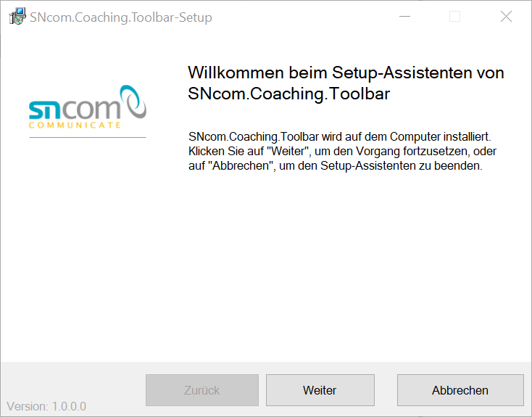Click the disabled Zurück button
Viewport: 532px width, 417px height.
pos(202,390)
